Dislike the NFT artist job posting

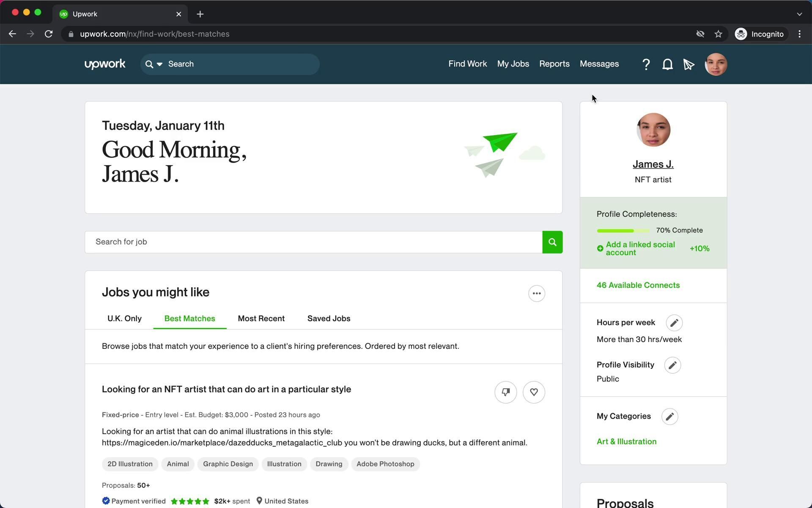[505, 392]
